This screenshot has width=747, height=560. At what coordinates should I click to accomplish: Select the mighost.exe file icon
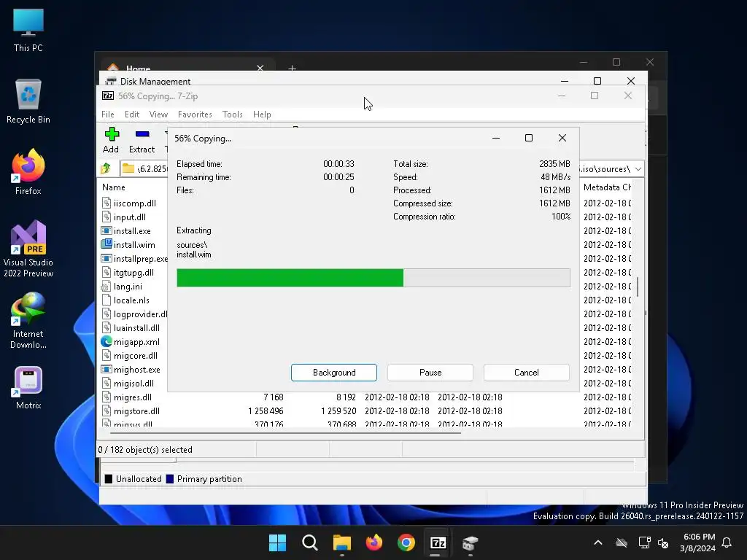[x=107, y=369]
